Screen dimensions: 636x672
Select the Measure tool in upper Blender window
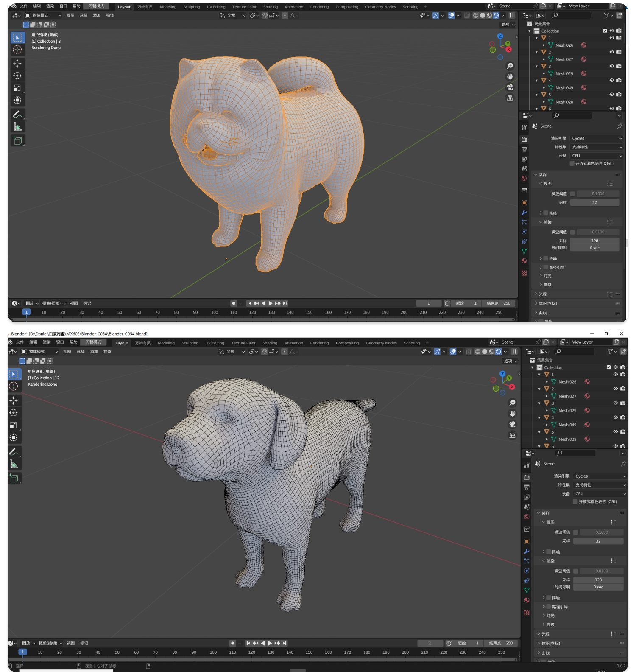click(17, 126)
